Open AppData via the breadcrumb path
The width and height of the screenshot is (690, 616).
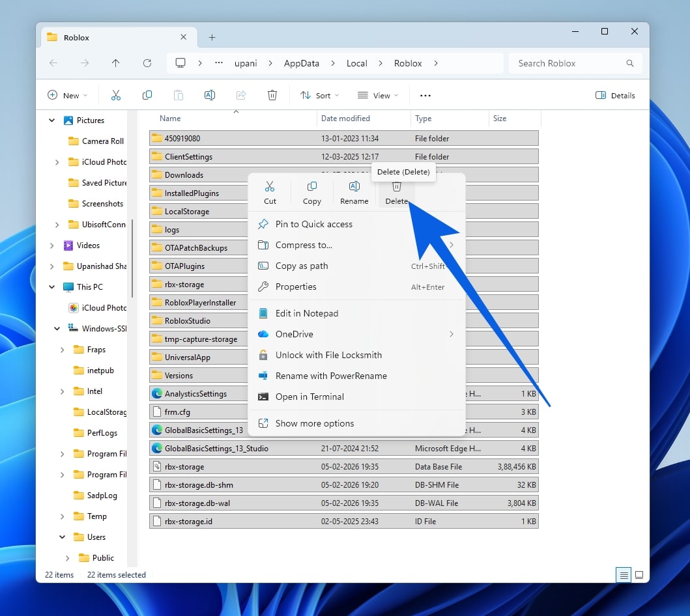[x=300, y=63]
